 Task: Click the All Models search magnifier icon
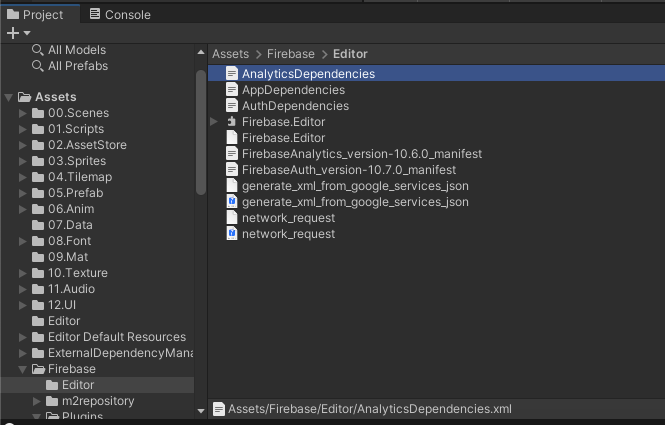click(x=38, y=50)
